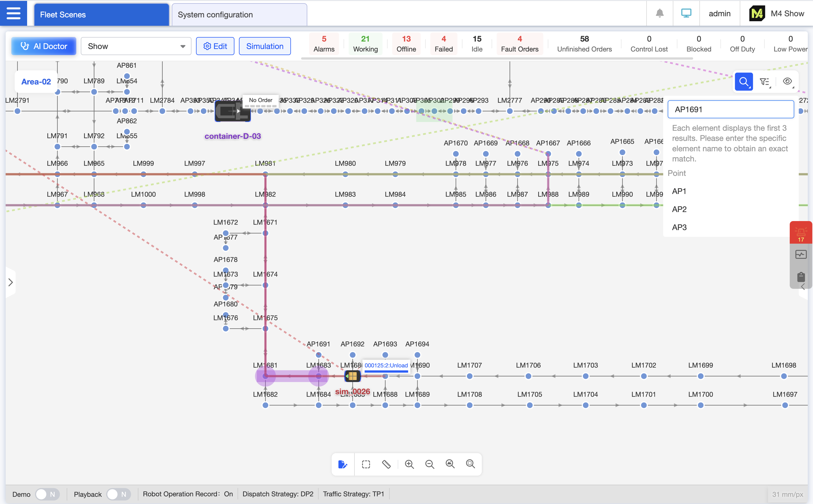Open the Fleet Scenes tab
Screen dimensions: 813x504
[101, 15]
